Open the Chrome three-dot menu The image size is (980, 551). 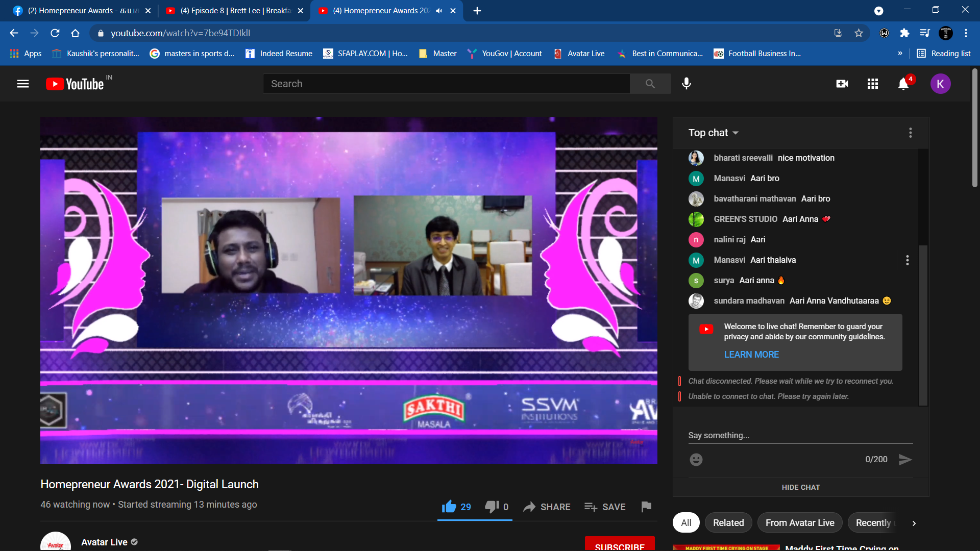966,33
